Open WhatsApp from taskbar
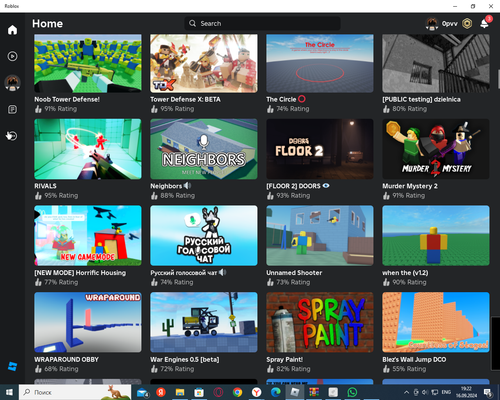This screenshot has width=500, height=400. (352, 392)
